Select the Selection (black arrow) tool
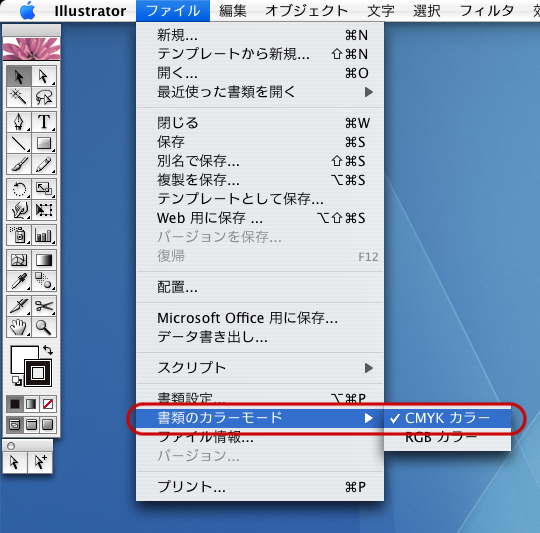Screen dimensions: 540x533 19,76
